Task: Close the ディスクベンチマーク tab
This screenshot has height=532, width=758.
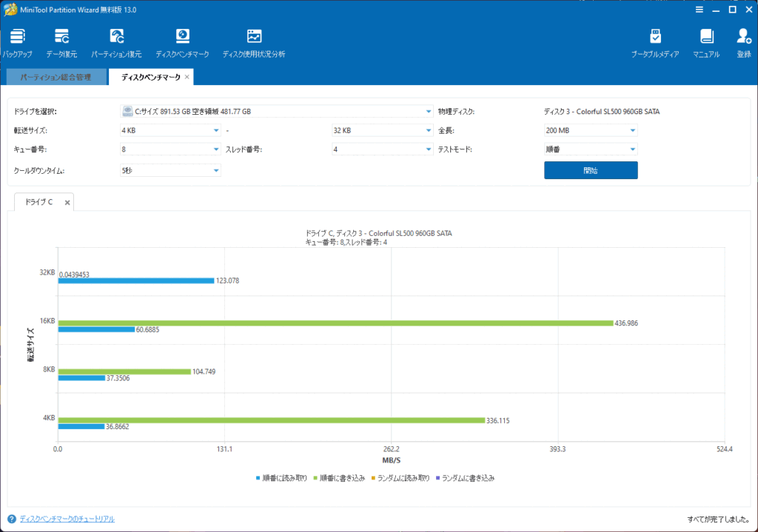Action: [x=187, y=77]
